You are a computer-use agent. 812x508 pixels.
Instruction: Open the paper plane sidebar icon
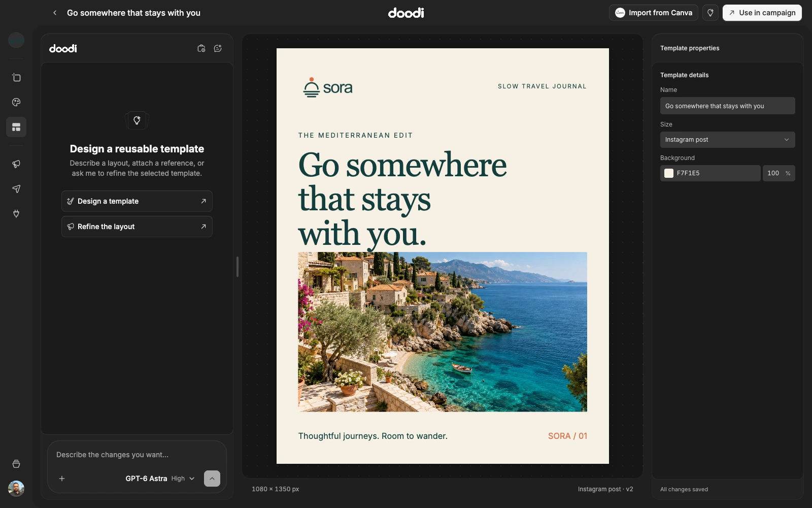[16, 189]
